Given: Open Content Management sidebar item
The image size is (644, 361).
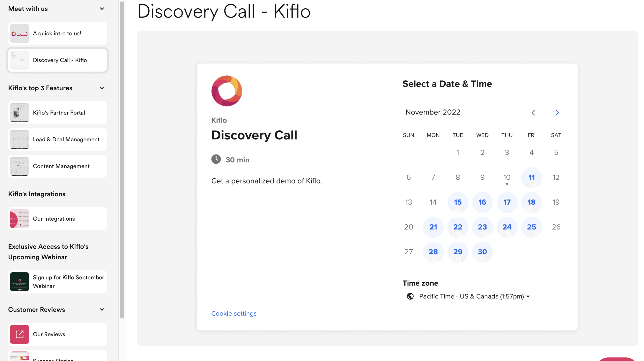Looking at the screenshot, I should tap(58, 167).
